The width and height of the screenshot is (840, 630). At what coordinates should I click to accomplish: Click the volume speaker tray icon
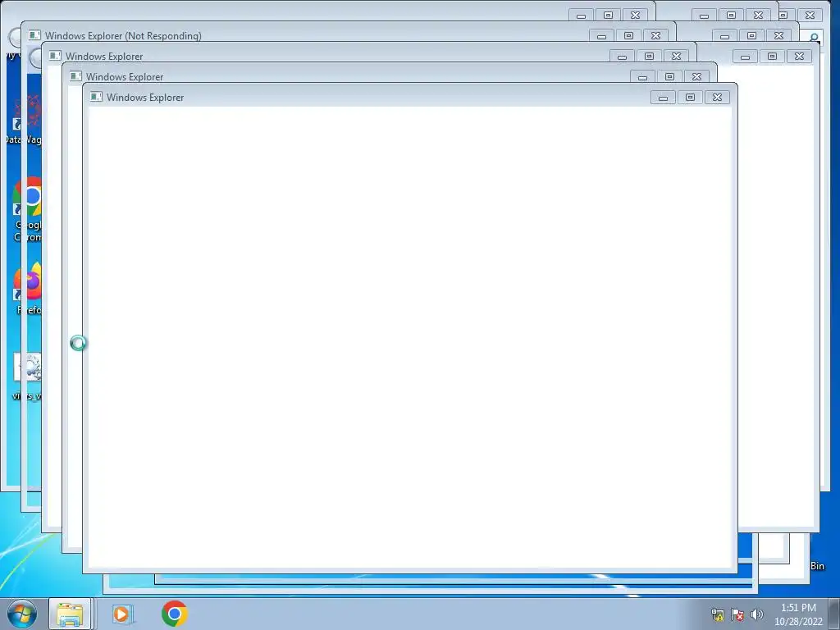click(x=756, y=614)
